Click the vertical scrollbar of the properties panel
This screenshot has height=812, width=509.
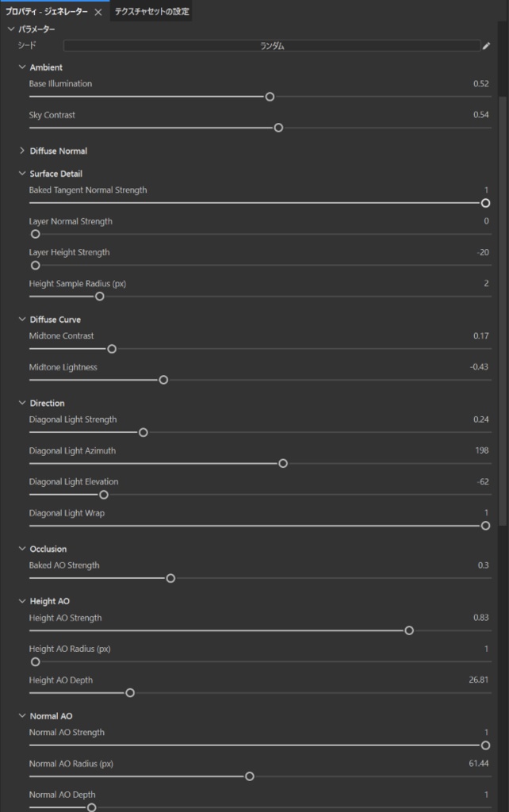pyautogui.click(x=503, y=311)
